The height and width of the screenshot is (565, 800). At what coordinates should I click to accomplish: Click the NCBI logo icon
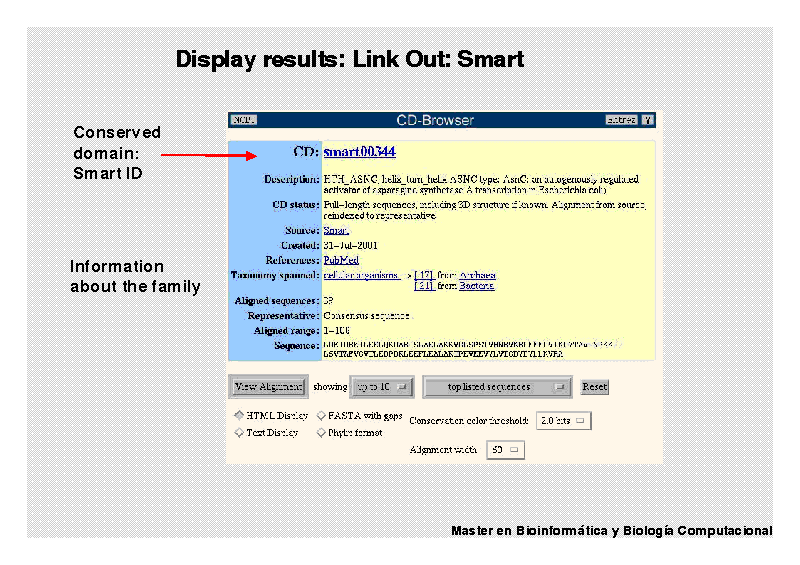coord(244,120)
